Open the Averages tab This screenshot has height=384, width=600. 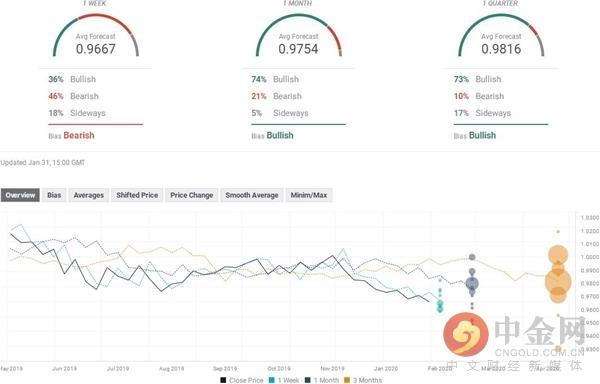pos(89,195)
